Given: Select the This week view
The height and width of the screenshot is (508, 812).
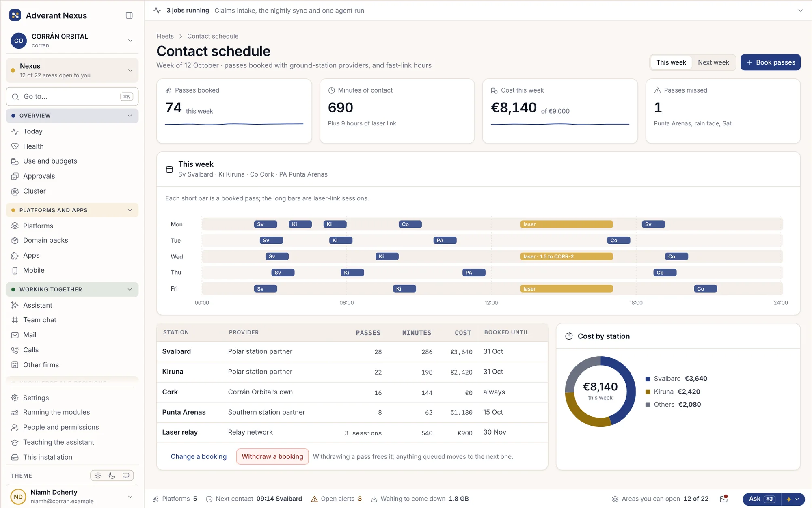Looking at the screenshot, I should click(671, 62).
